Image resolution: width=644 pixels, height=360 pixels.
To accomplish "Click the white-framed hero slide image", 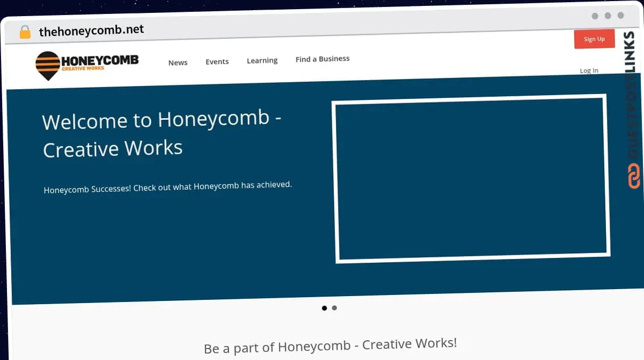I will click(x=471, y=178).
